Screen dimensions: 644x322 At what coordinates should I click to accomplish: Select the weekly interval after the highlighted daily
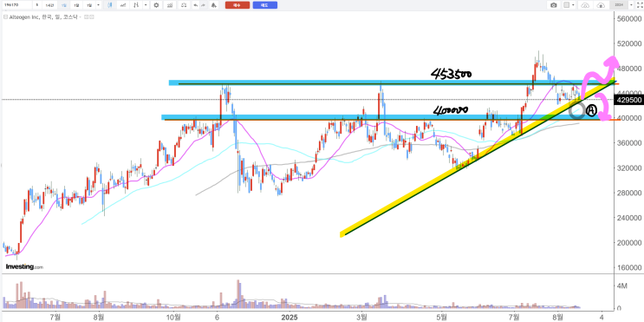pyautogui.click(x=76, y=5)
